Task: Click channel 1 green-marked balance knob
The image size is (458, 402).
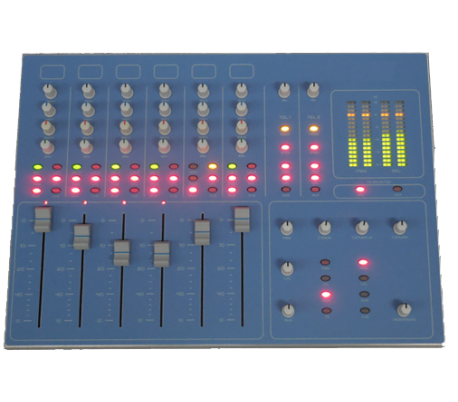Action: 48,146
